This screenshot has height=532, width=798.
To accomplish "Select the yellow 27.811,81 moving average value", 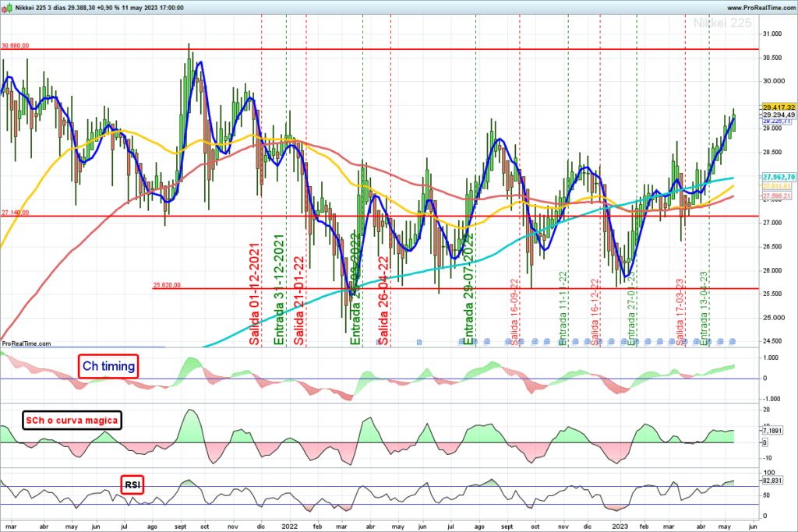I will pos(777,186).
